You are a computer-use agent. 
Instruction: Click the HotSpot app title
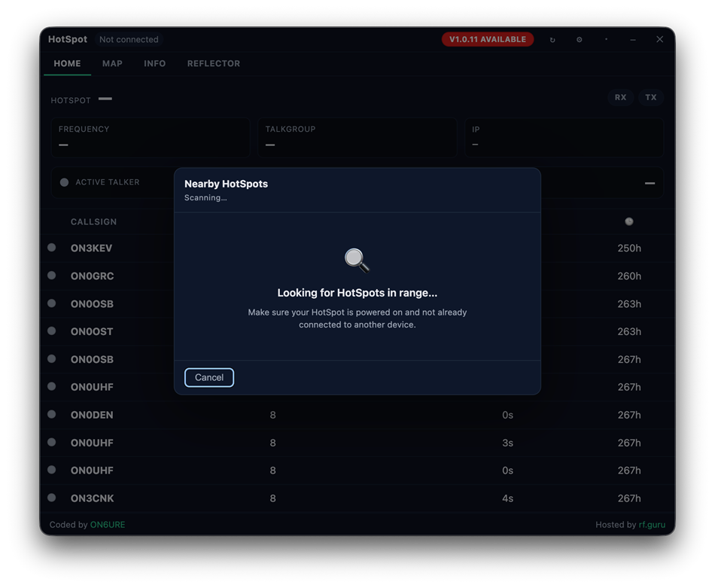[x=68, y=39]
